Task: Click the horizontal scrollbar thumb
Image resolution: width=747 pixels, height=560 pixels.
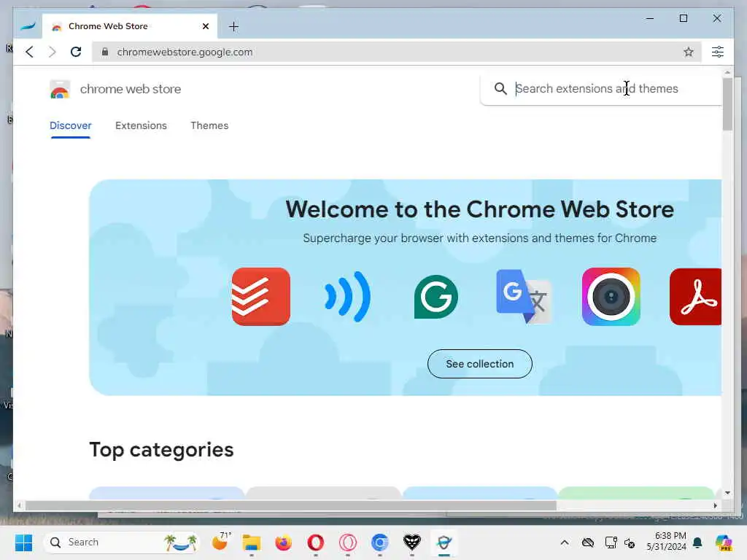Action: click(x=290, y=506)
